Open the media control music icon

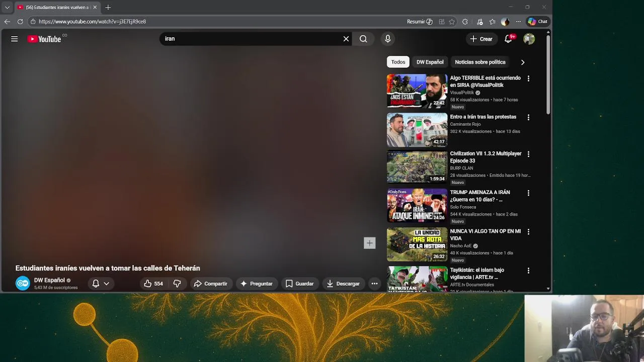(479, 22)
